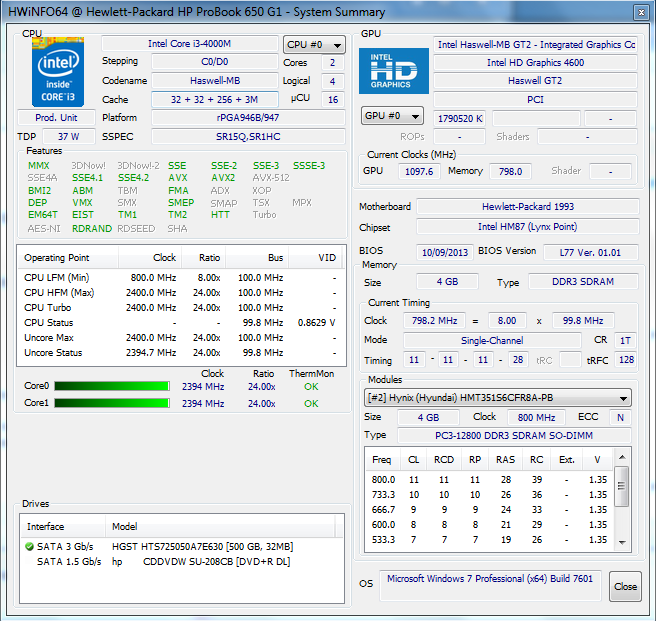Select the Uncore Status row
This screenshot has width=656, height=621.
tap(181, 353)
